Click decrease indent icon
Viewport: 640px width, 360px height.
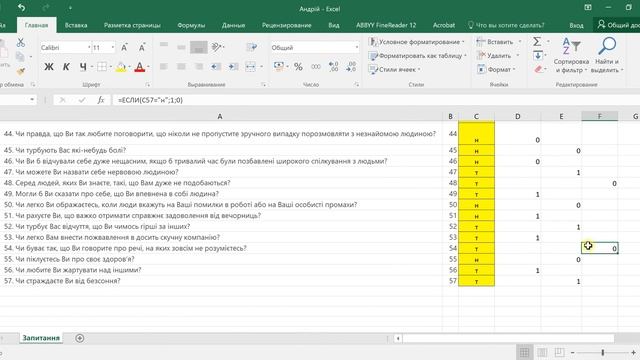pyautogui.click(x=216, y=67)
